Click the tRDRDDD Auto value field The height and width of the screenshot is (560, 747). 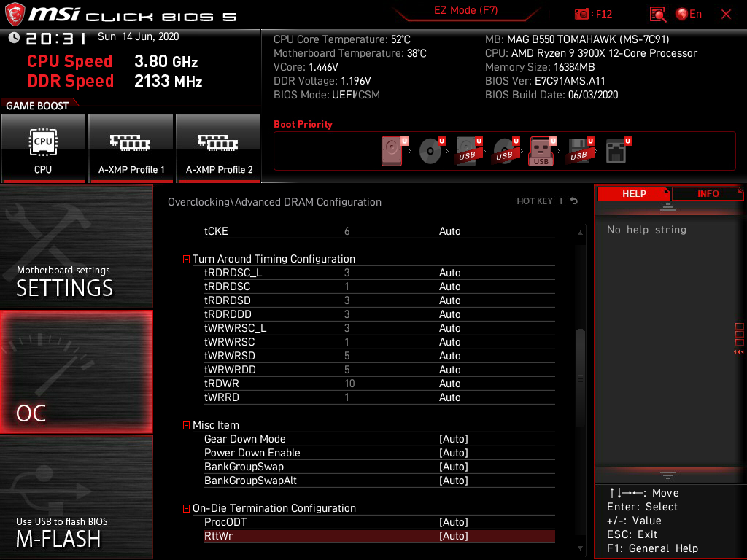[x=449, y=314]
